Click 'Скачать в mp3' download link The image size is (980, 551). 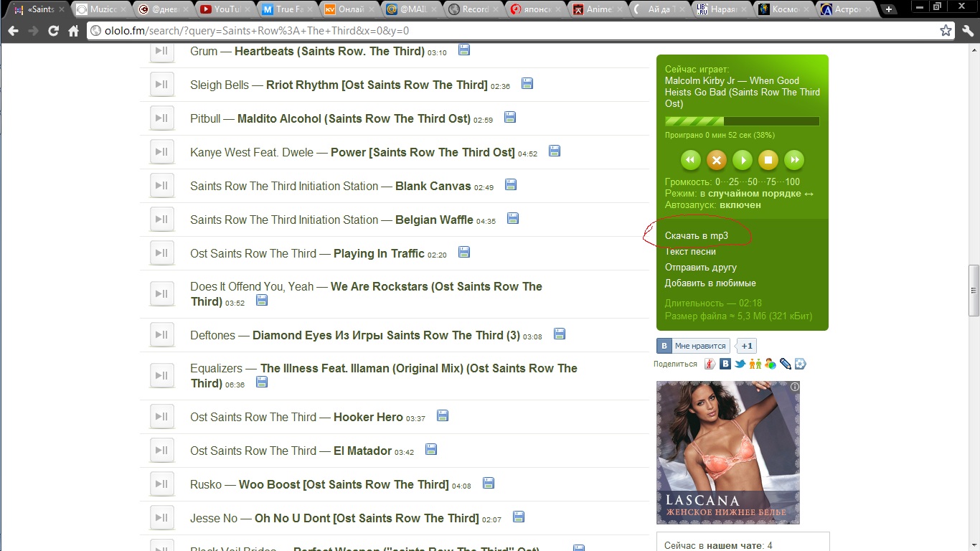(x=697, y=236)
